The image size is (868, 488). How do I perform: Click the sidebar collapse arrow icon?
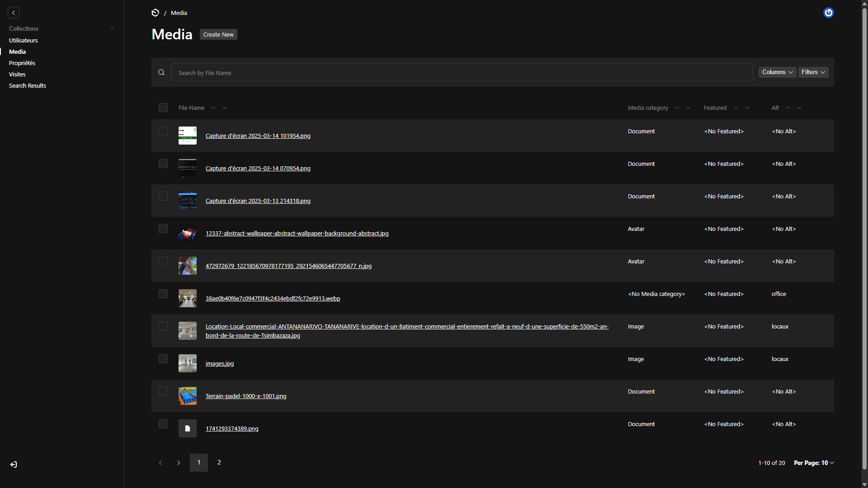(x=14, y=13)
